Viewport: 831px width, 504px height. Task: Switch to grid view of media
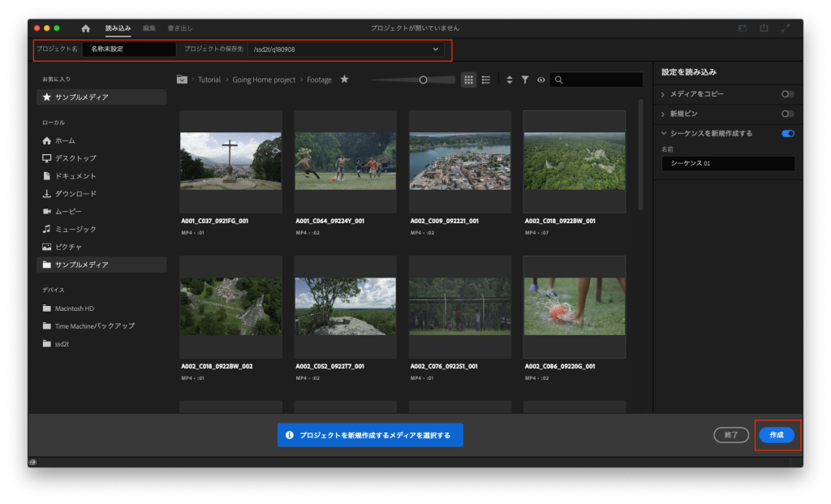coord(468,80)
